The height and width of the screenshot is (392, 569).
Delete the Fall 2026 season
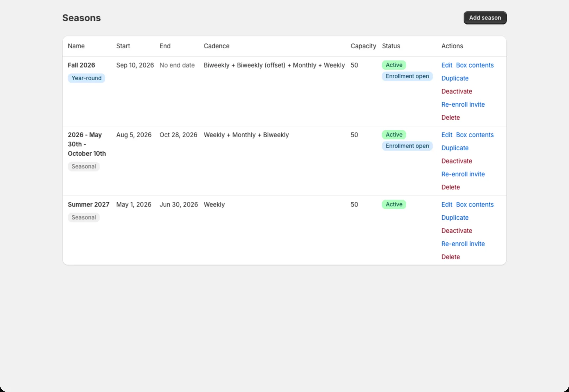pos(451,118)
